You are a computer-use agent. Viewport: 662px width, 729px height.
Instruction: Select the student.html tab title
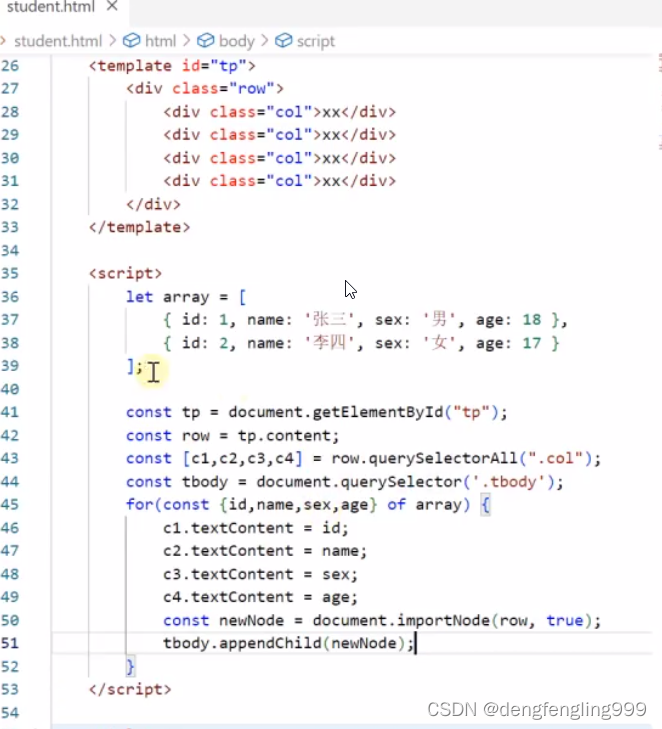pos(51,7)
